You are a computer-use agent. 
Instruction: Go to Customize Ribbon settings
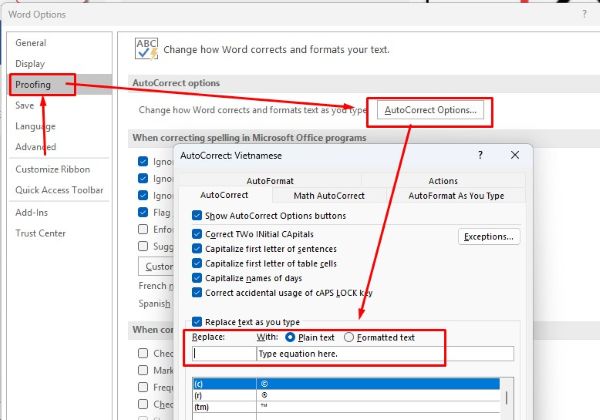52,169
